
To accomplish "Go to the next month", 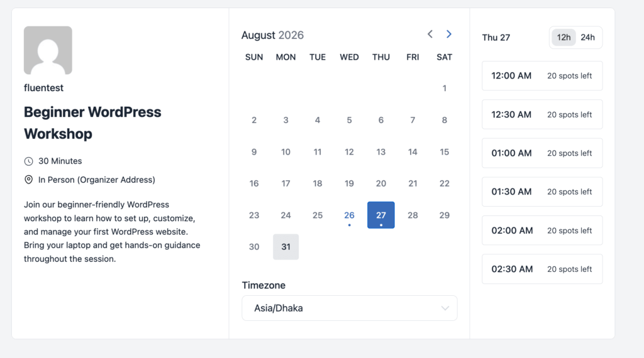I will coord(449,34).
